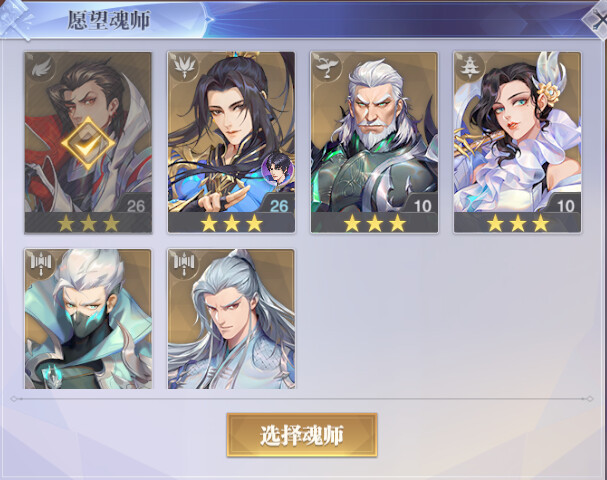
Task: Click the bird class icon on white-bearded hero card
Action: [x=326, y=68]
